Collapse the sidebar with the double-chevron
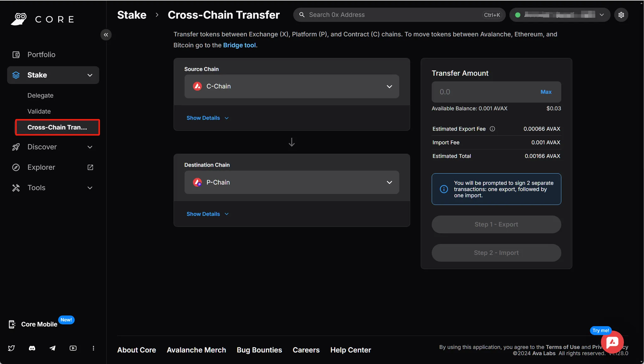 point(106,35)
